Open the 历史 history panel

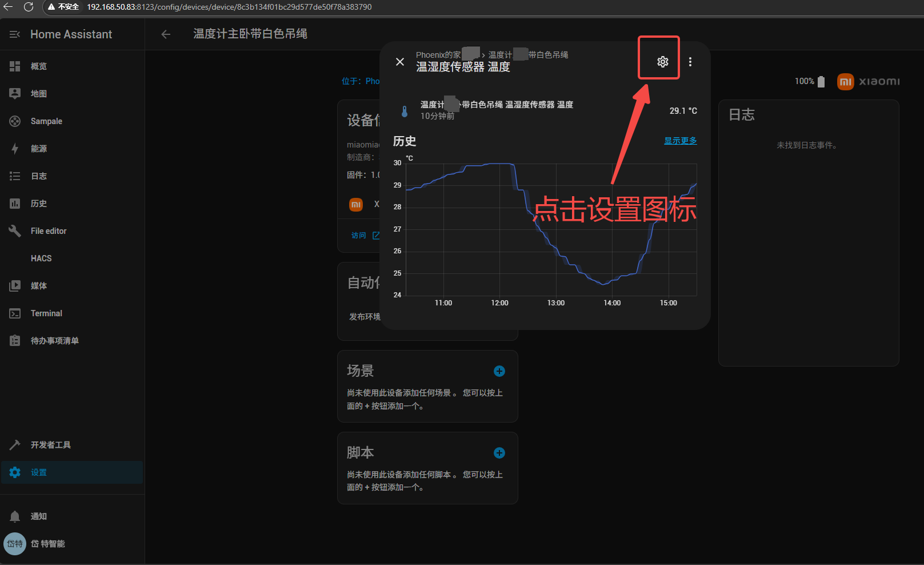(39, 204)
